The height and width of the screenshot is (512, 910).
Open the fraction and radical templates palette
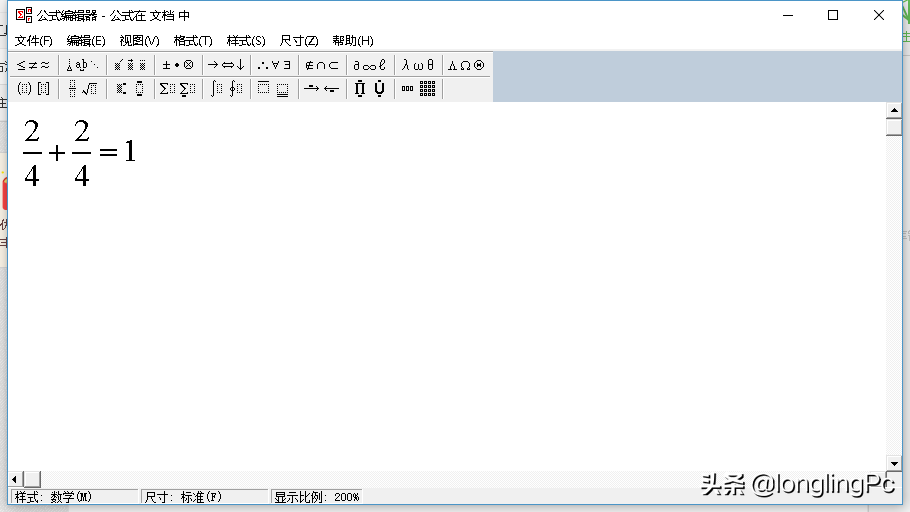[82, 89]
